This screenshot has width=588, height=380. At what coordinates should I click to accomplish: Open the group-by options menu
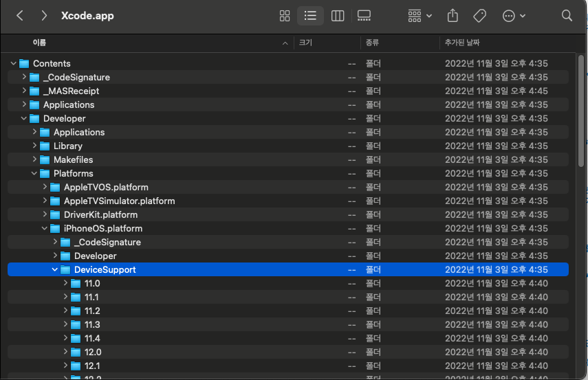tap(420, 16)
